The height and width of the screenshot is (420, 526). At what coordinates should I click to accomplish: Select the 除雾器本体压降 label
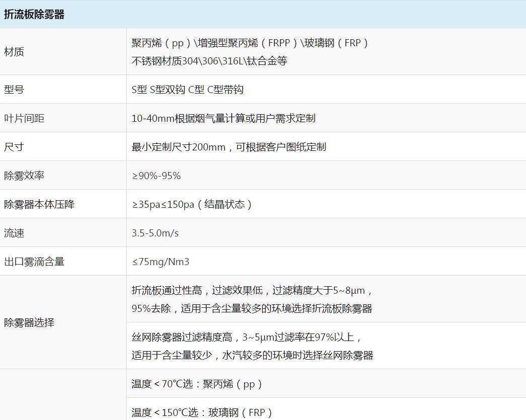pyautogui.click(x=39, y=204)
